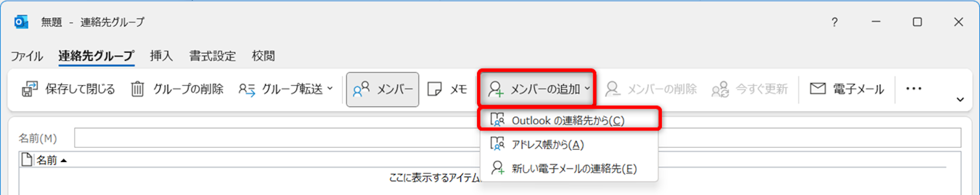
Task: Click 保存して閉じる save icon
Action: tap(30, 89)
